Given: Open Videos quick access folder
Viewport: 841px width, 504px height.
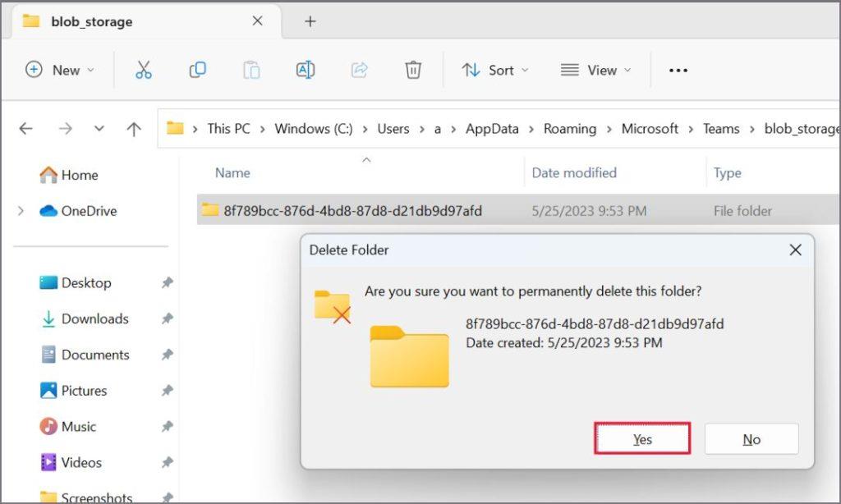Looking at the screenshot, I should 71,462.
